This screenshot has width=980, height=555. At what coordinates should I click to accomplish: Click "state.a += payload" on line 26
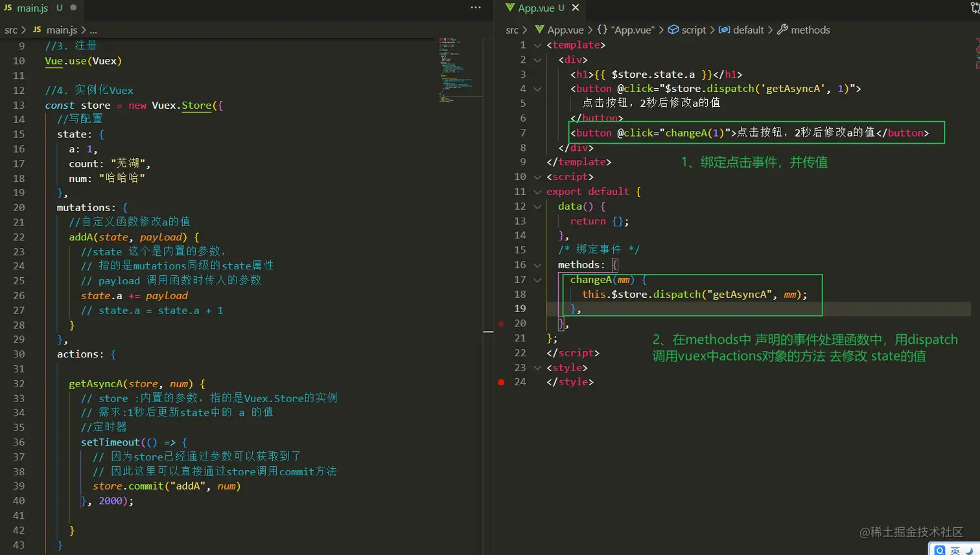coord(134,295)
